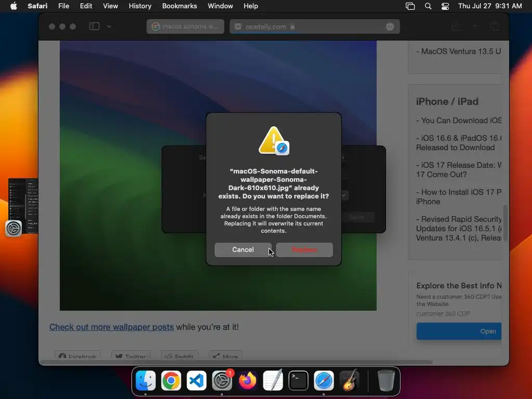Confirm Replace of existing wallpaper file
The height and width of the screenshot is (399, 532).
(304, 250)
